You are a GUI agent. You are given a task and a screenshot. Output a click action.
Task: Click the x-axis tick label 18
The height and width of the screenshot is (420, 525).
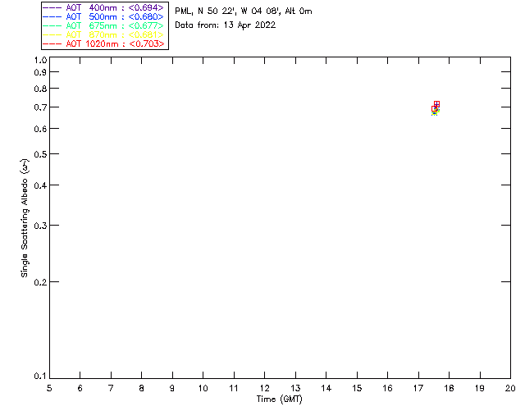[x=449, y=388]
